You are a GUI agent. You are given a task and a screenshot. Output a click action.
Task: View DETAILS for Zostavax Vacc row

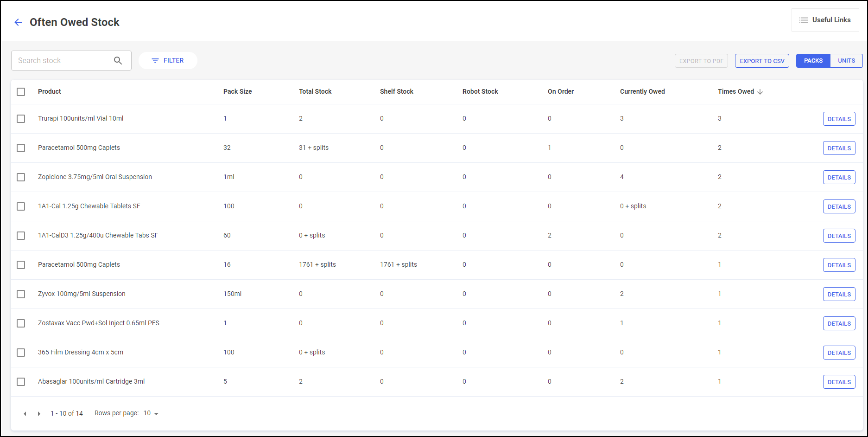coord(839,323)
